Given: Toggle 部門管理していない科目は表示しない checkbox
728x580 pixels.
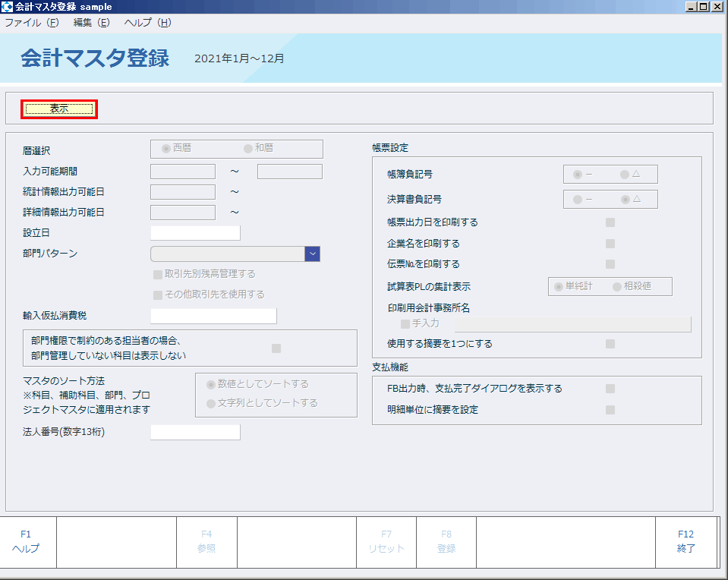Looking at the screenshot, I should [x=276, y=348].
